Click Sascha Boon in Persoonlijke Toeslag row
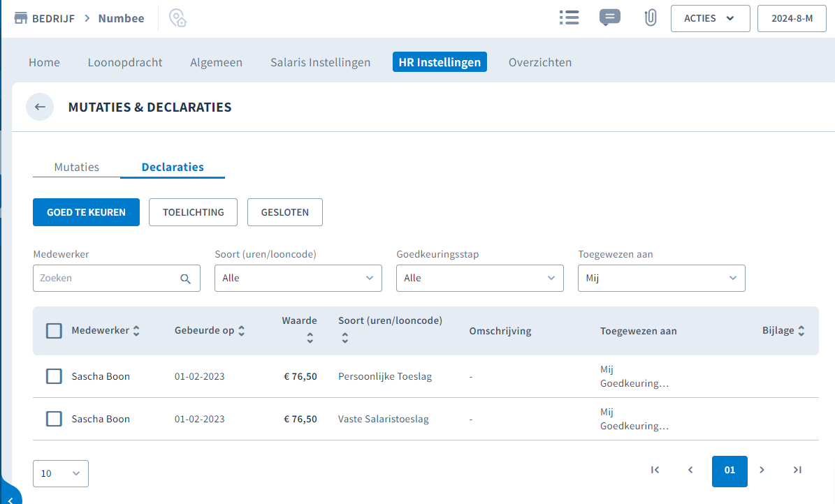Image resolution: width=835 pixels, height=504 pixels. pos(101,376)
